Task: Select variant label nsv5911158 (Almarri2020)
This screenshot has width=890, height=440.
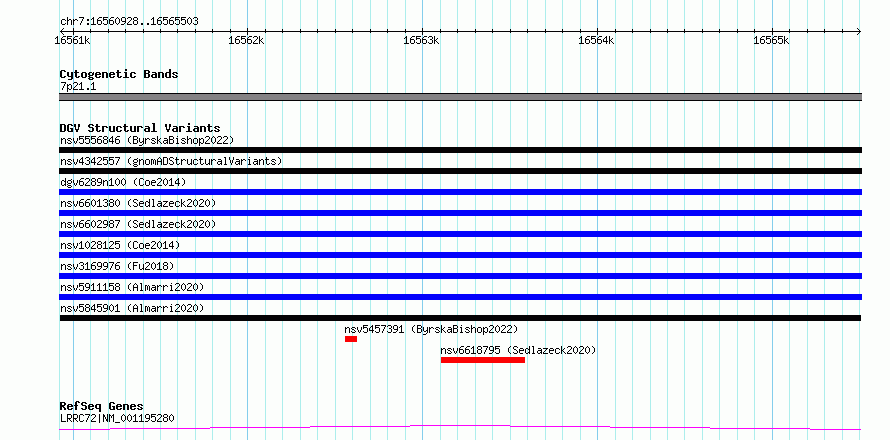Action: tap(132, 287)
